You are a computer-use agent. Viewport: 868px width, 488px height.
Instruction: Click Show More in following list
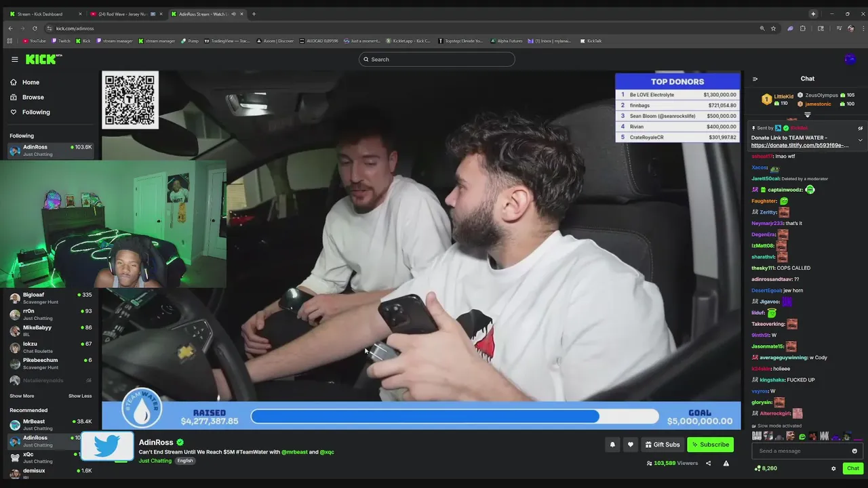pyautogui.click(x=22, y=396)
